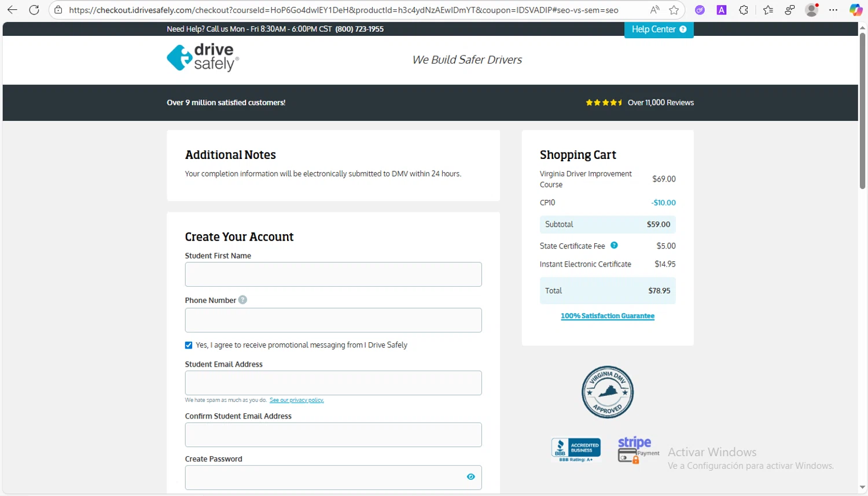This screenshot has height=496, width=868.
Task: Open the purple A extension icon
Action: 722,10
